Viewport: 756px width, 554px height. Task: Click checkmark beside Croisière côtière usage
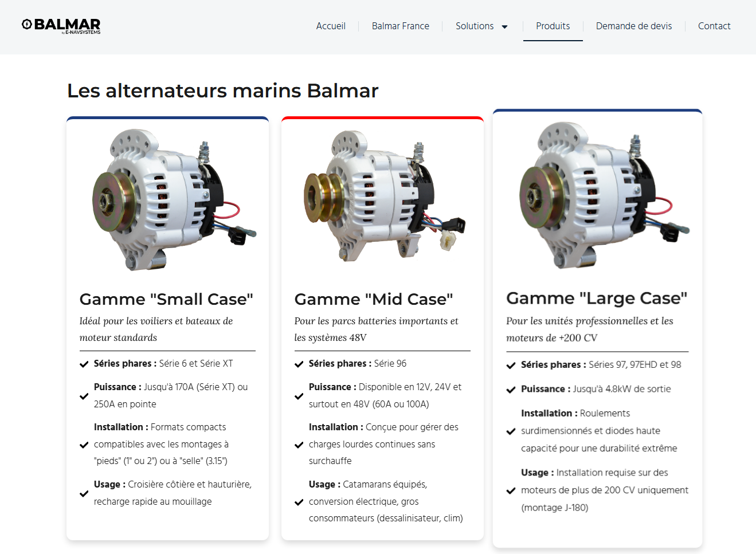tap(84, 493)
